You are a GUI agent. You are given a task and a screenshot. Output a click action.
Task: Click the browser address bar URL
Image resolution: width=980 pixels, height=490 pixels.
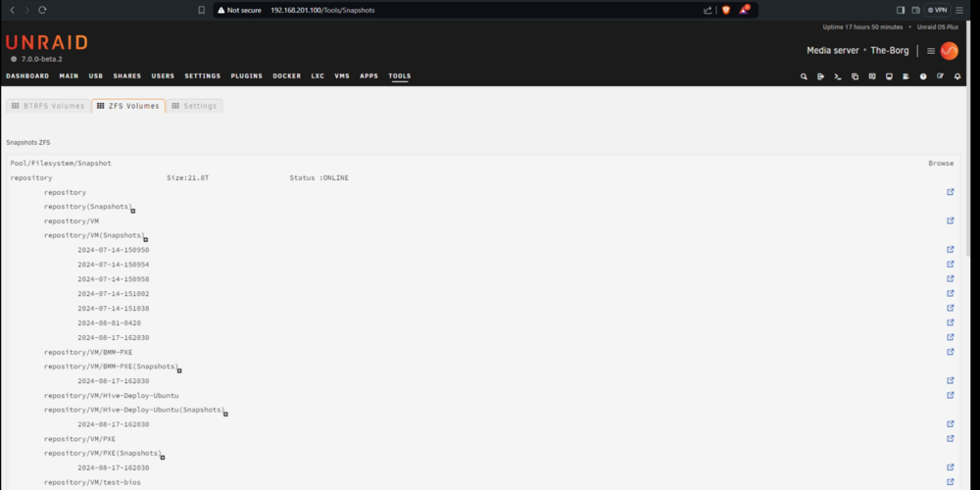[x=322, y=10]
